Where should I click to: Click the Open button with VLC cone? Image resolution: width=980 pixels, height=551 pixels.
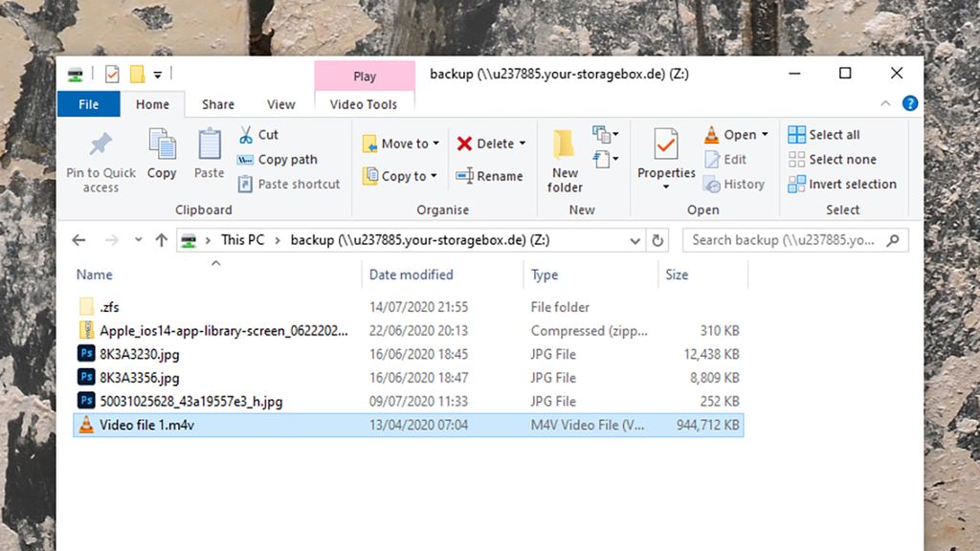[730, 134]
